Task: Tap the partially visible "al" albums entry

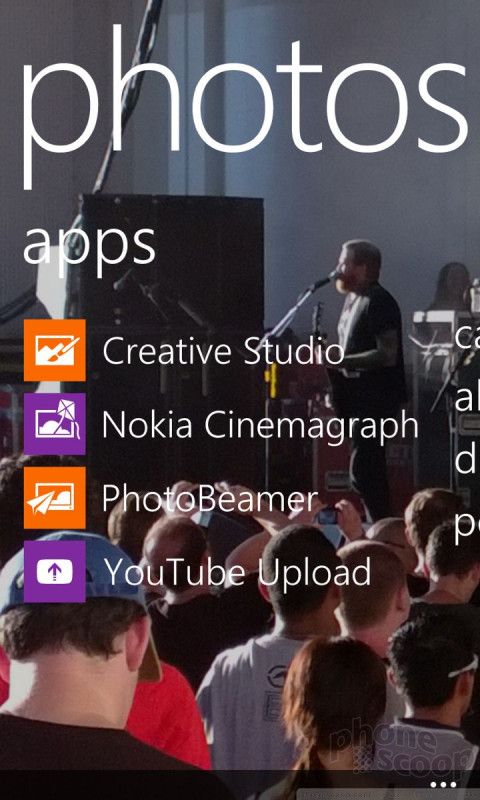Action: click(x=467, y=397)
